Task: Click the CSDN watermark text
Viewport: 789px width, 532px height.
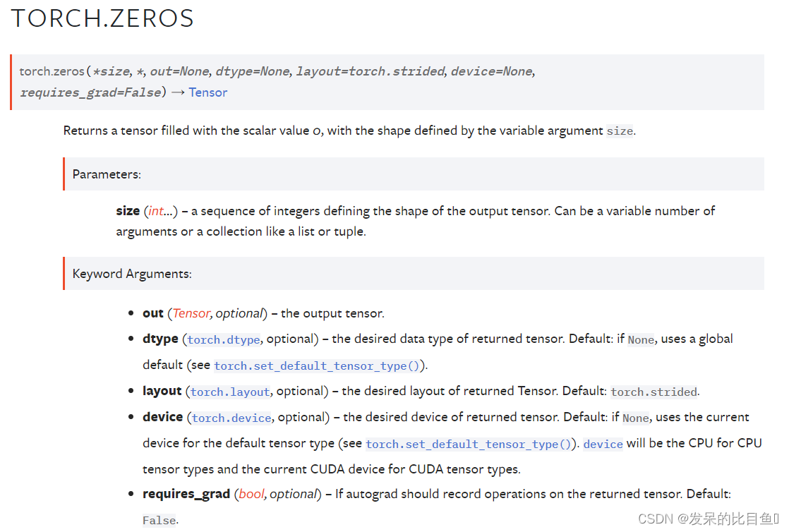Action: pos(708,519)
